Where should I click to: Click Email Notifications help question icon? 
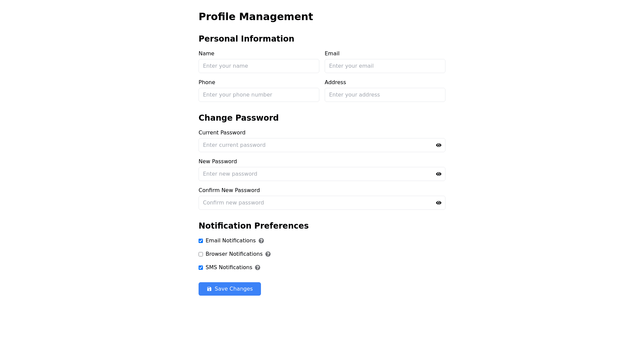point(261,241)
